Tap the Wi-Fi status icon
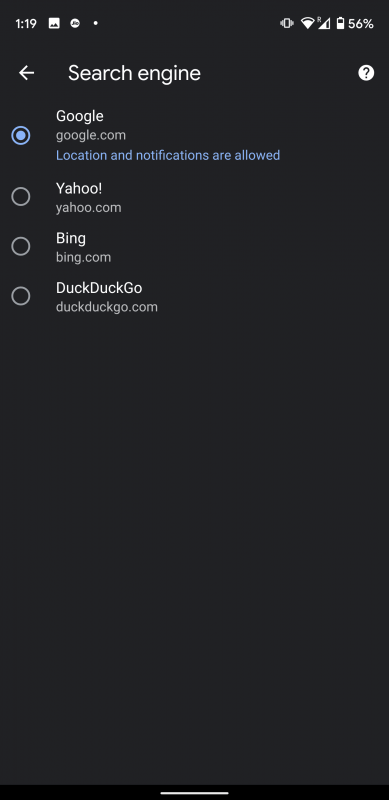The image size is (389, 800). (307, 23)
